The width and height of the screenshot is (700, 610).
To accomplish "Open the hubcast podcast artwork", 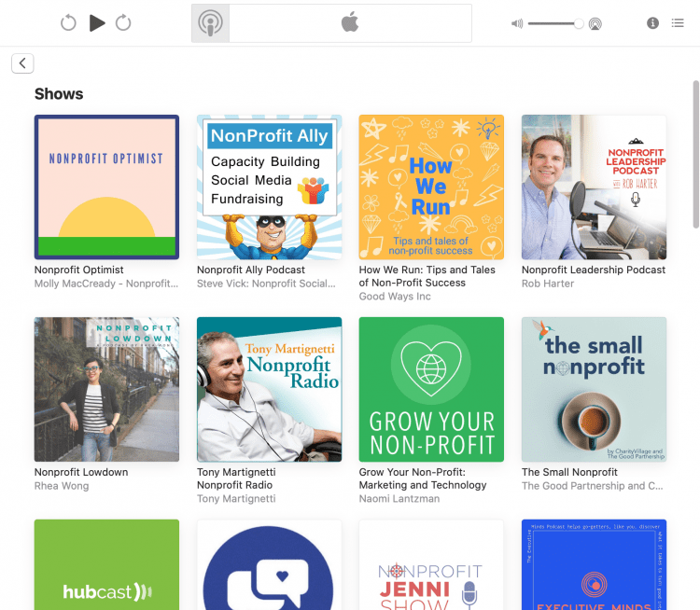I will 106,564.
